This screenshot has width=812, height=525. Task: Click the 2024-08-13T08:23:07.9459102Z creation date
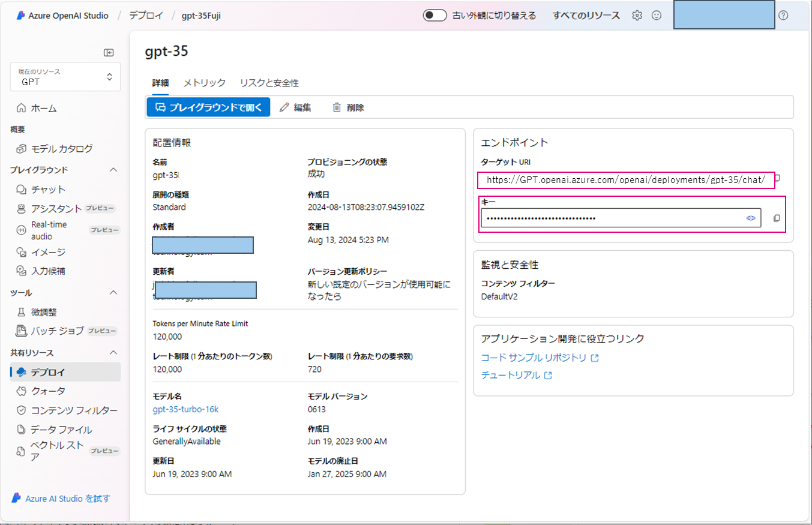pos(366,207)
